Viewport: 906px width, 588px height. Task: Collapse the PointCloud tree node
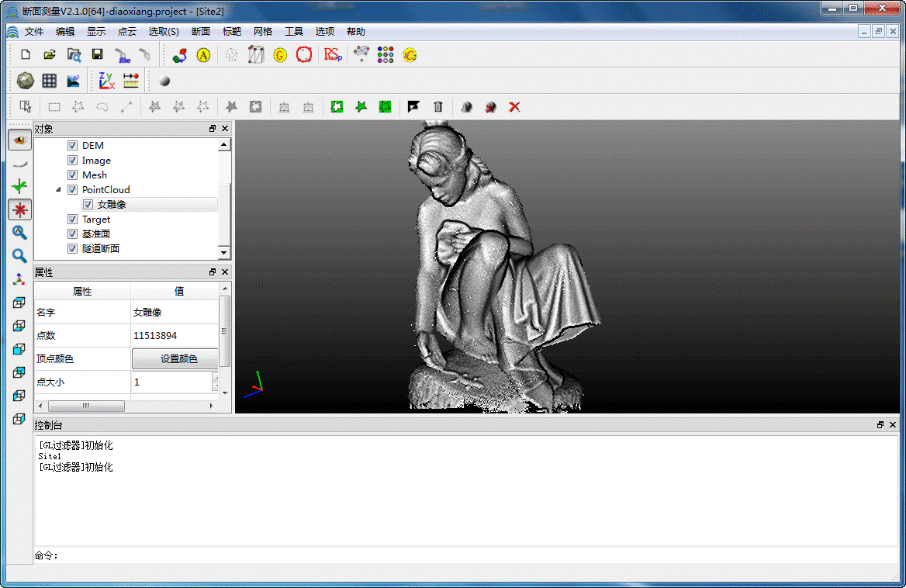(59, 190)
